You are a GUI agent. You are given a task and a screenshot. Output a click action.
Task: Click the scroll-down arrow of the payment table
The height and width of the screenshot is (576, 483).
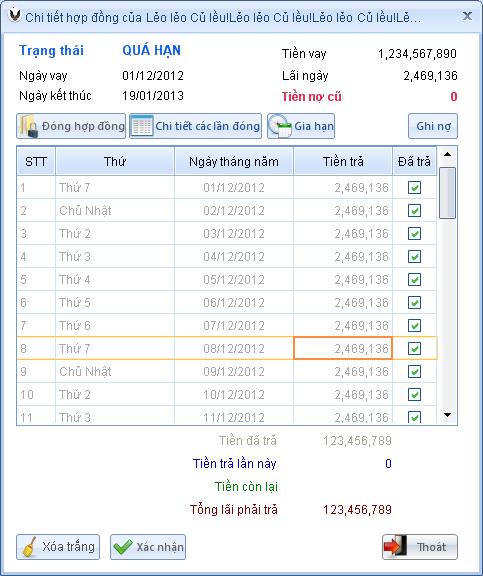tap(447, 415)
